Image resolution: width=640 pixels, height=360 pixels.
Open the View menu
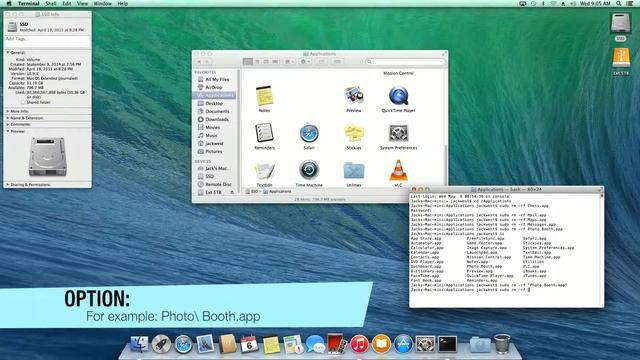[82, 4]
